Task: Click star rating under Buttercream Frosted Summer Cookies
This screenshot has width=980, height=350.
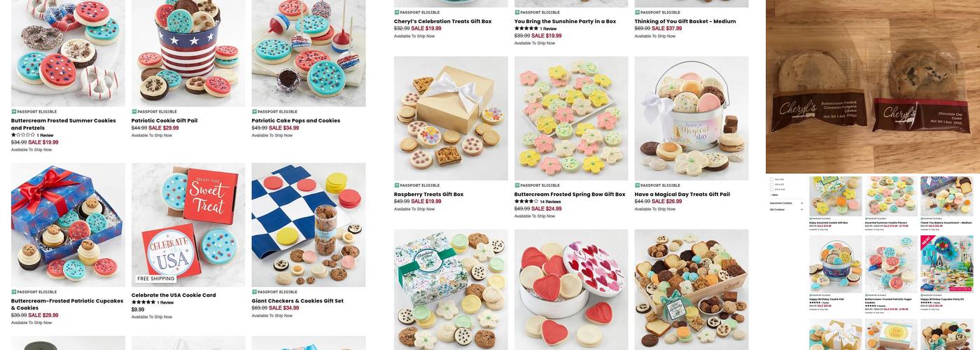Action: [23, 135]
